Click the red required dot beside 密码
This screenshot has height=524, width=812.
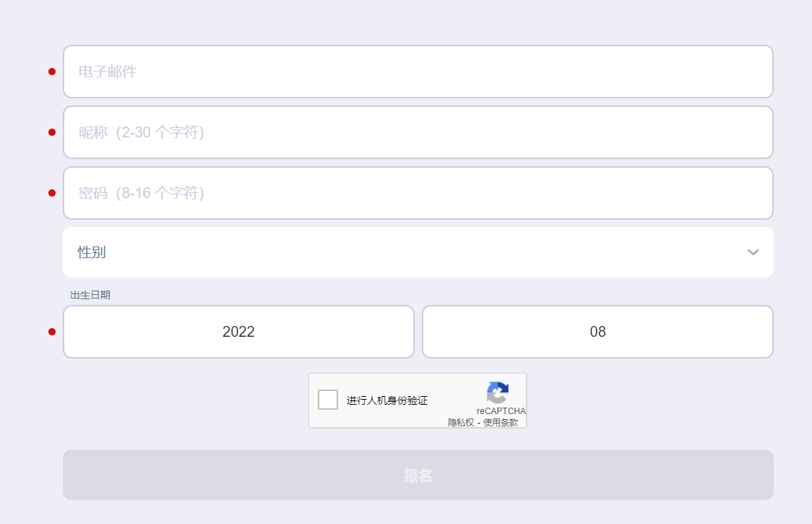click(x=52, y=193)
